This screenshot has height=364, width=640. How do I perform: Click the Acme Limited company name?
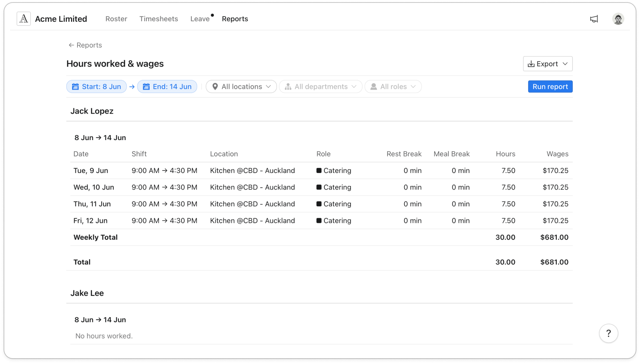click(x=61, y=19)
